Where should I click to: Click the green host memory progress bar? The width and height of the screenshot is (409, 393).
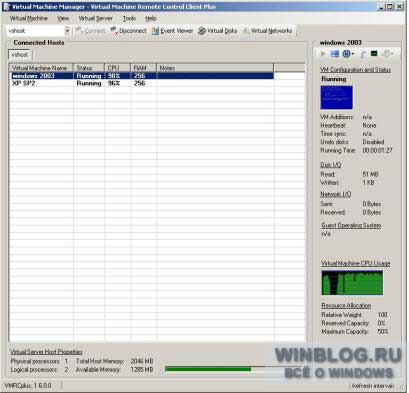click(x=208, y=369)
